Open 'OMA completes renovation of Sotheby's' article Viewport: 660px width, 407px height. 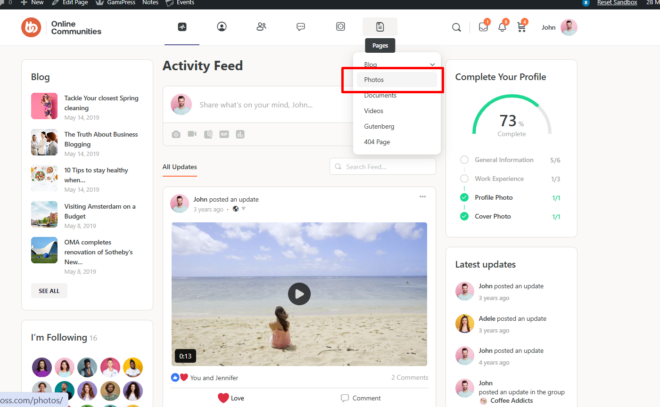[98, 252]
